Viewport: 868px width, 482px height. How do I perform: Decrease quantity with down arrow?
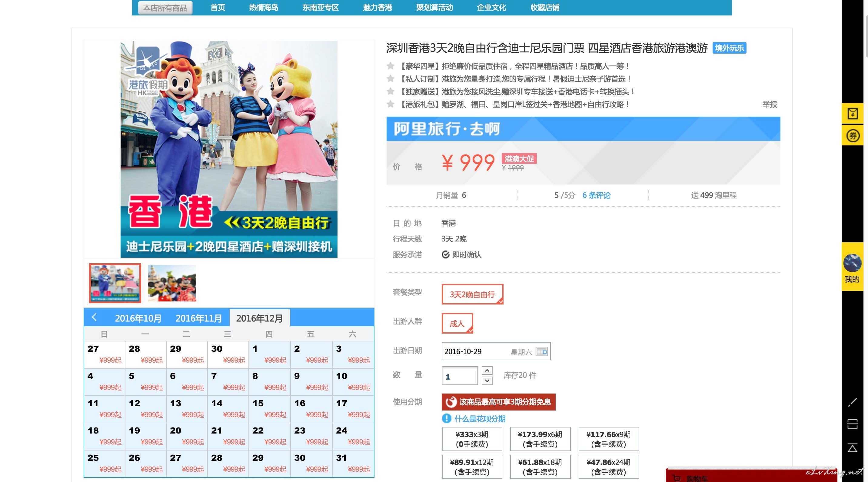(487, 381)
